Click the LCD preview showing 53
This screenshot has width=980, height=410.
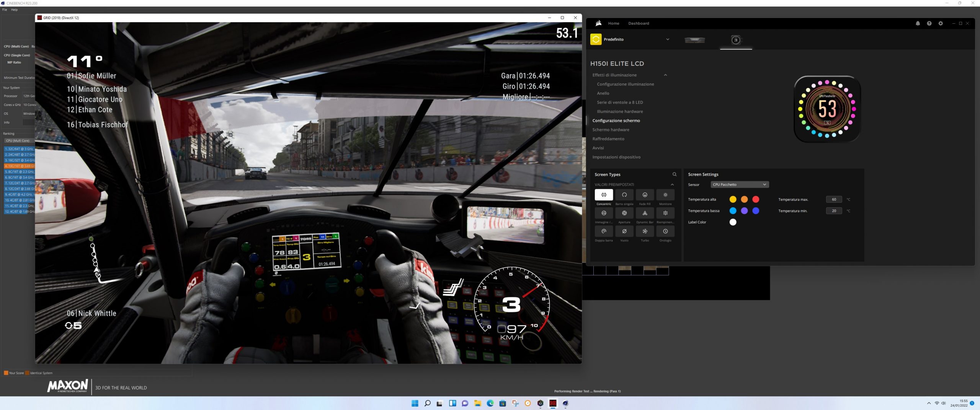[x=827, y=109]
